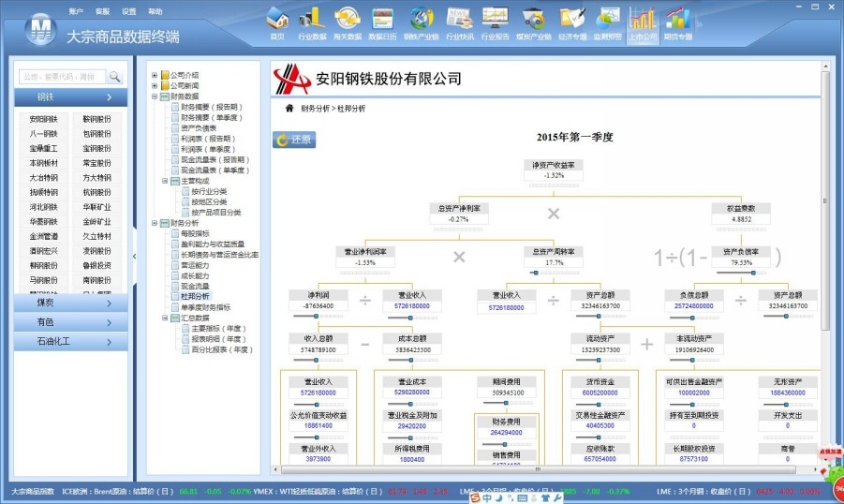Screen dimensions: 844x504
Task: Click the toolbar overflow arrows after 期货专题
Action: tap(699, 24)
